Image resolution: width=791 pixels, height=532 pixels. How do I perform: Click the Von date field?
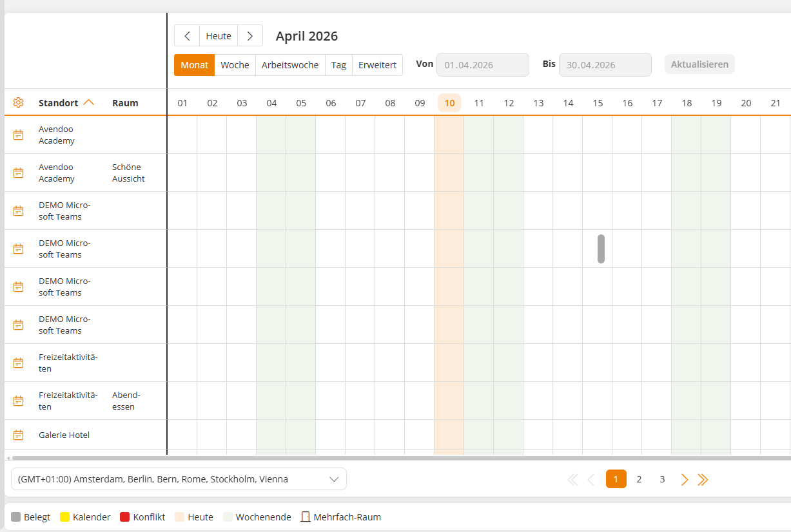tap(482, 65)
